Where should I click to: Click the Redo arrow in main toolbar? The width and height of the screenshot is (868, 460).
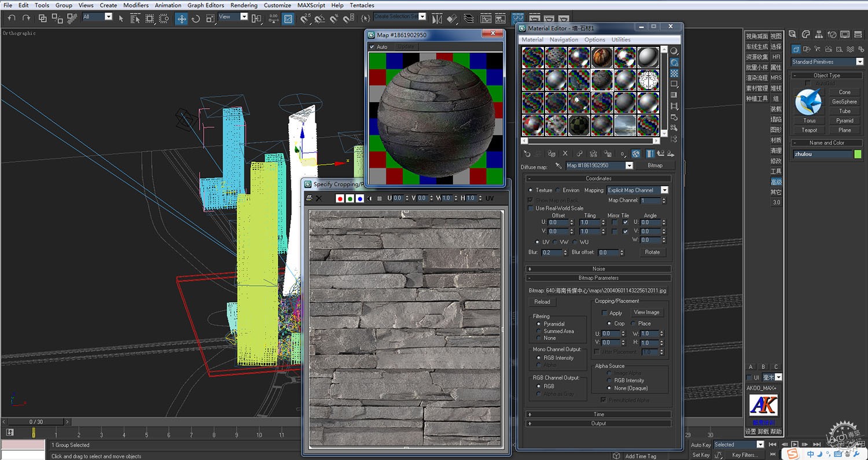[26, 19]
